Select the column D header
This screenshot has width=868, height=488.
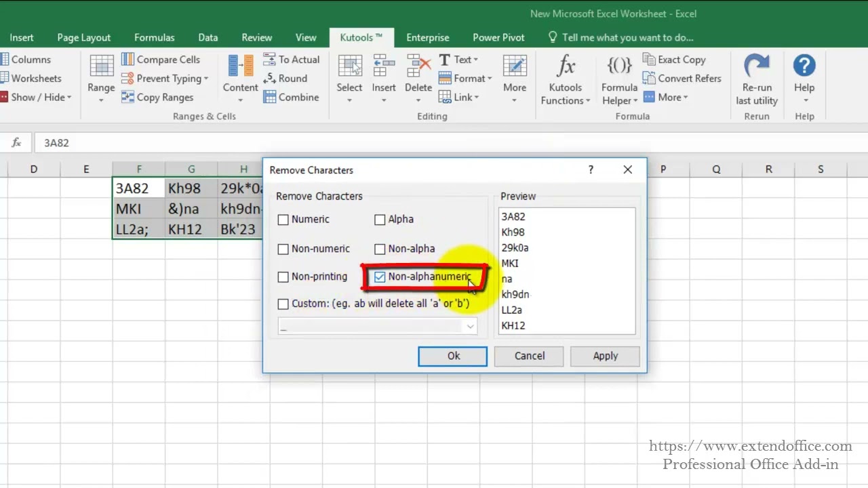pyautogui.click(x=34, y=169)
